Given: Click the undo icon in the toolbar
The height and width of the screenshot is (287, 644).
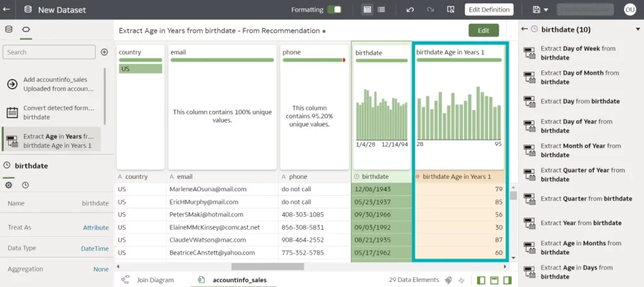Looking at the screenshot, I should pos(410,10).
